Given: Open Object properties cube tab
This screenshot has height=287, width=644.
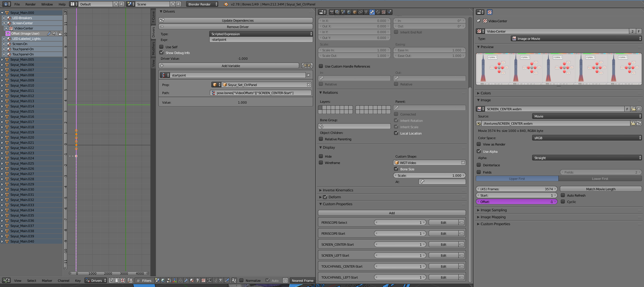Looking at the screenshot, I should [x=355, y=12].
